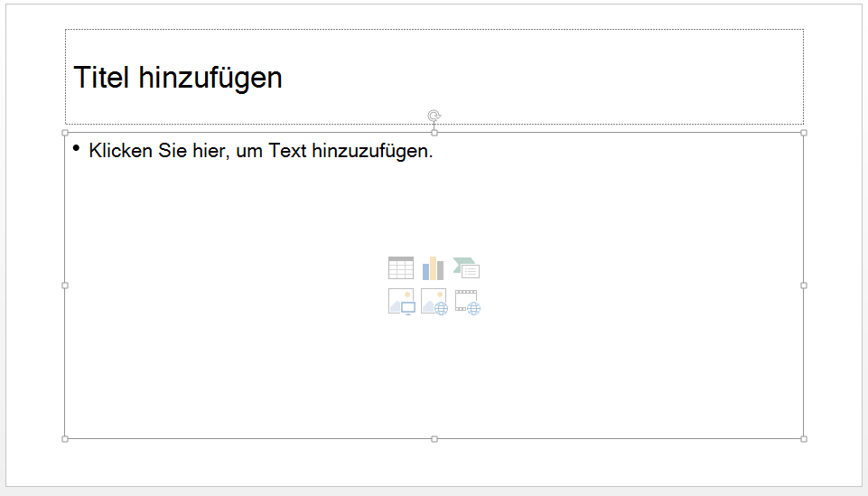Click 'Klicken Sie hier, um Text hinzuzufügen.' text
The image size is (868, 496).
click(x=261, y=151)
